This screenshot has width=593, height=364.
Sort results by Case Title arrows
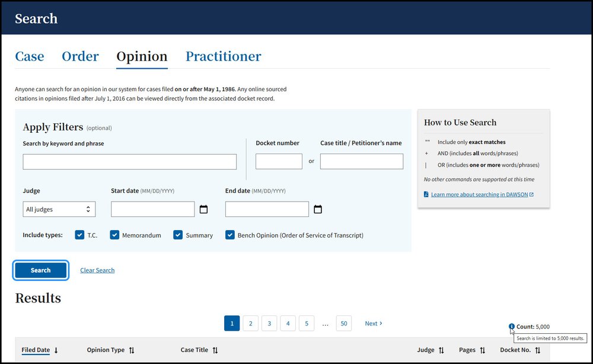[x=215, y=350]
